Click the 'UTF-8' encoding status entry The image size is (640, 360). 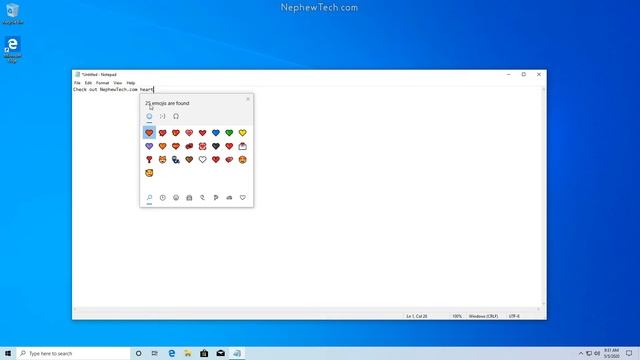(x=514, y=316)
